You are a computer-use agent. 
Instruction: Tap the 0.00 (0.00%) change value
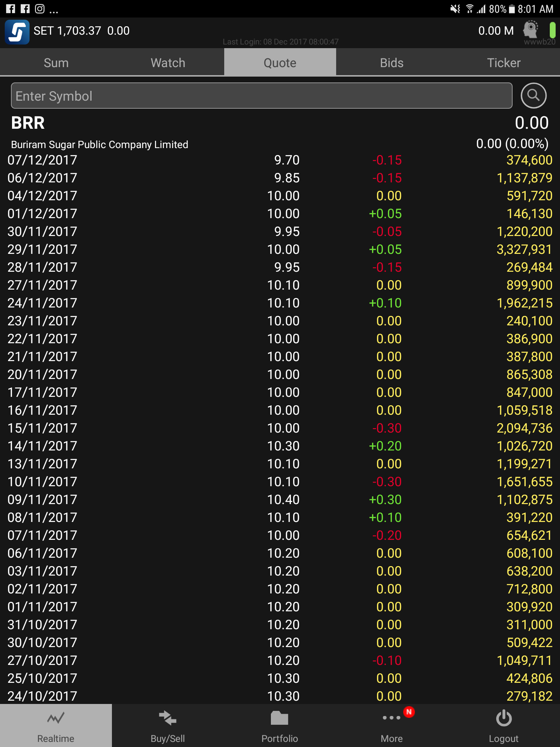[x=512, y=144]
